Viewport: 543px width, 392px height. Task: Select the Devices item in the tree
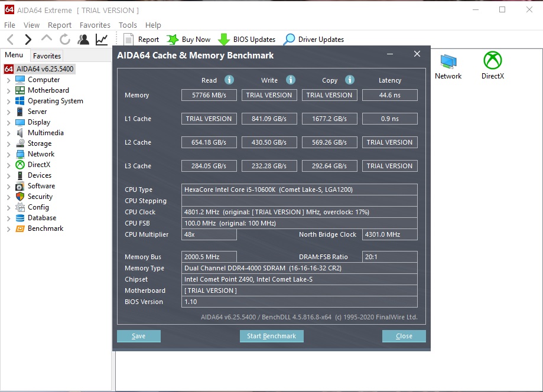coord(40,175)
